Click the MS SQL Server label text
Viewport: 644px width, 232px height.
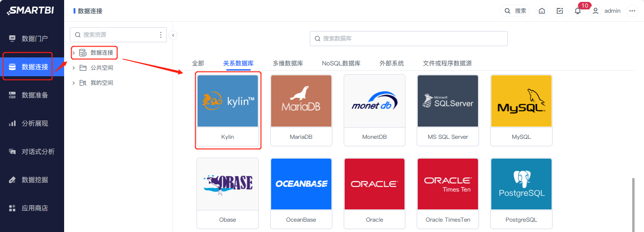[x=448, y=137]
